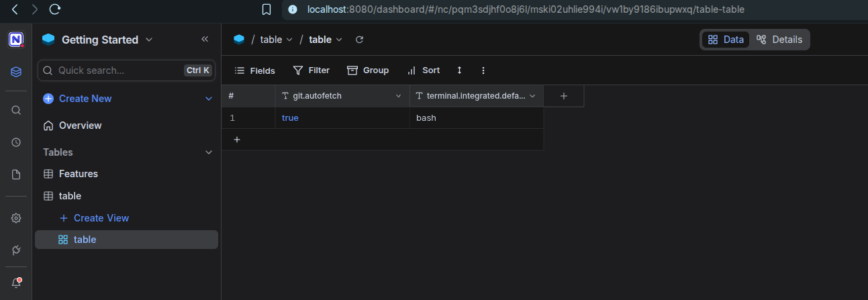Image resolution: width=868 pixels, height=300 pixels.
Task: Open search from mini sidebar magnifier icon
Action: [16, 110]
